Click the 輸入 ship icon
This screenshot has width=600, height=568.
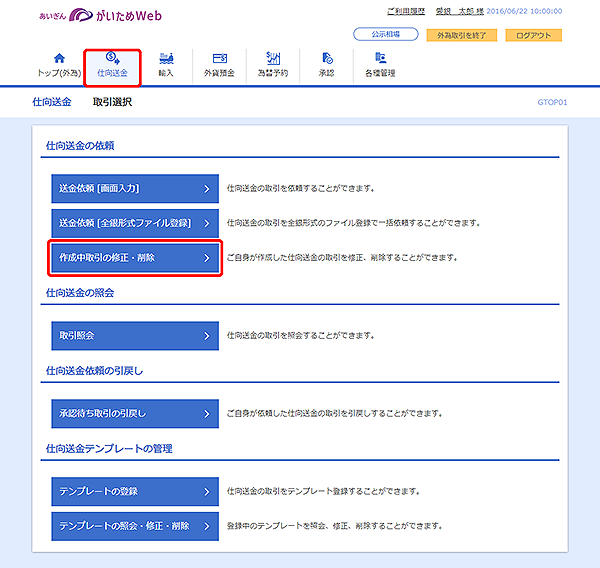(166, 58)
